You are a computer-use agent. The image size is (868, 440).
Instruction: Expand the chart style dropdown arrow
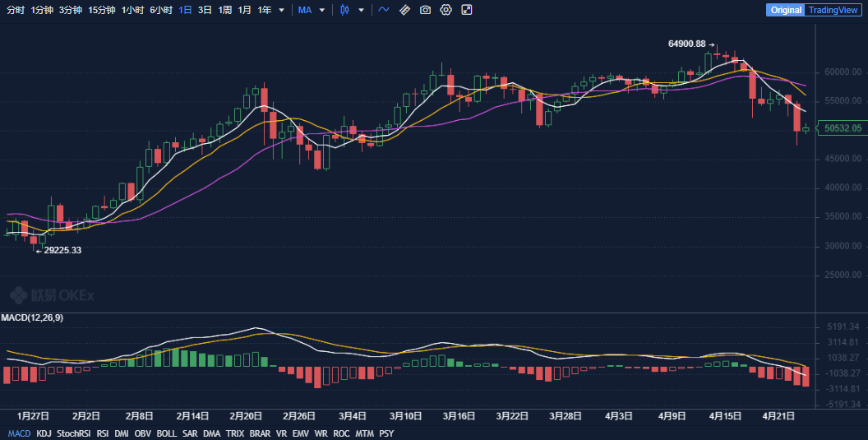(359, 11)
